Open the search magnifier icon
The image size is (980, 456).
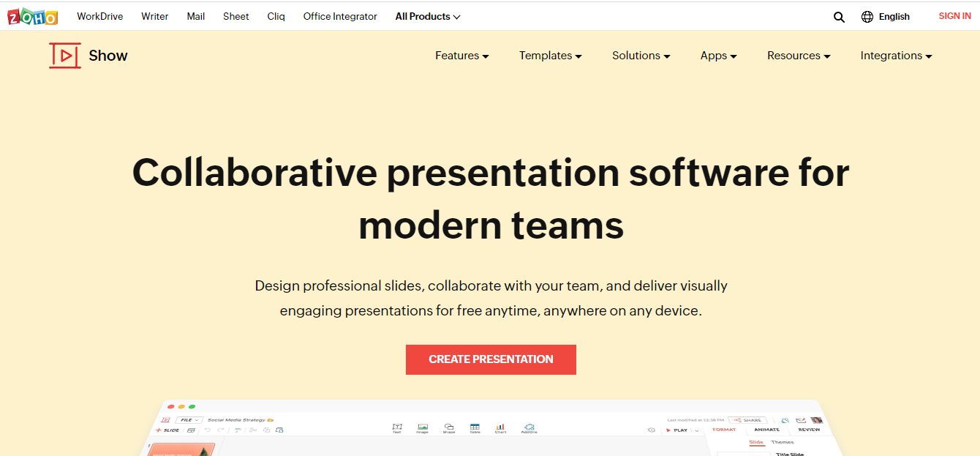click(839, 17)
